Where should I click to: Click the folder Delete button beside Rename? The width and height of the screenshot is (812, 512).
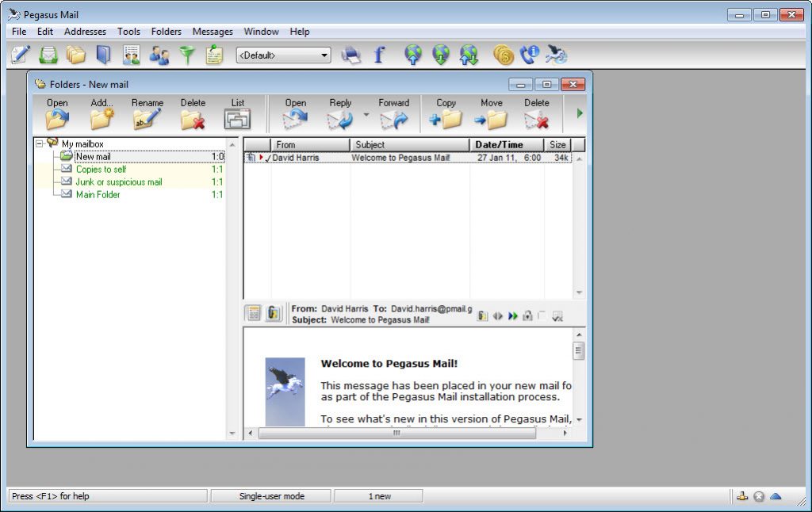(x=193, y=113)
